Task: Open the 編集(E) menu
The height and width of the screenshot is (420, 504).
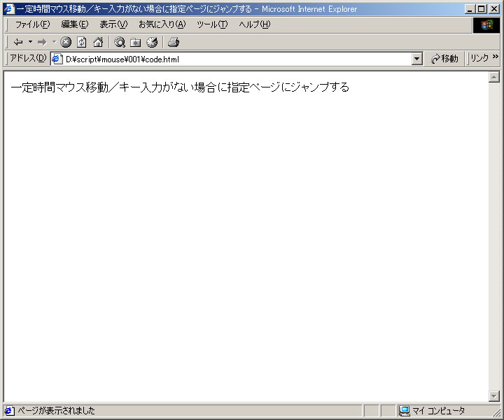Action: (x=75, y=24)
